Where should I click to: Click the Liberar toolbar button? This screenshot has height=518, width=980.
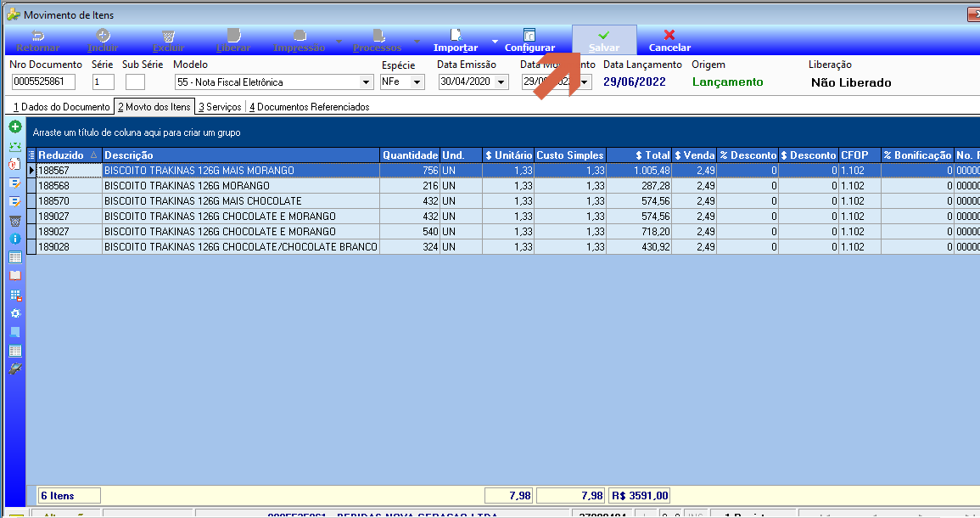233,41
